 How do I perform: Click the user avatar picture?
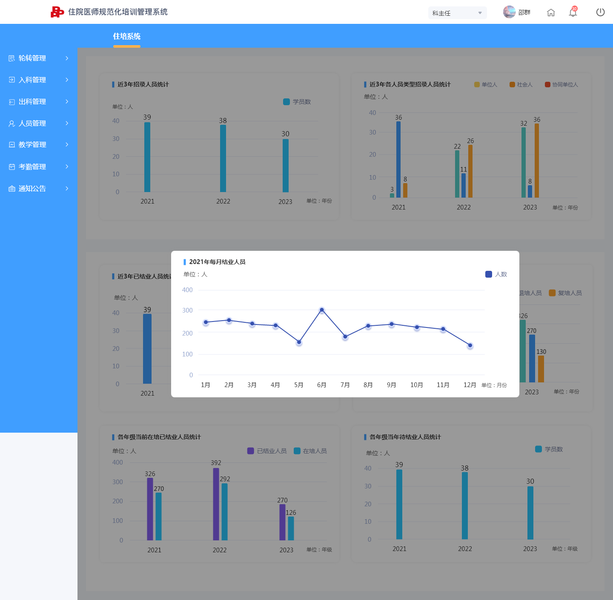point(509,12)
